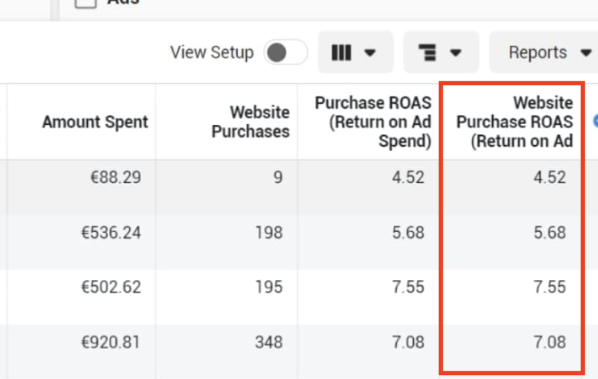
Task: Click the columns icon
Action: pyautogui.click(x=341, y=53)
